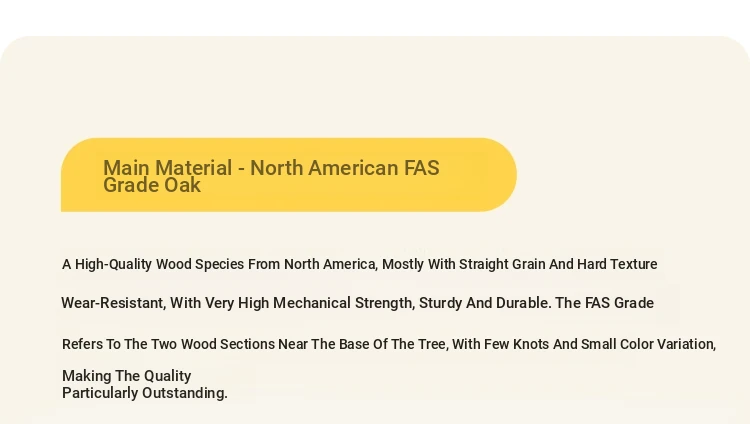This screenshot has height=424, width=750.
Task: Click the text "Making The Quality"
Action: [x=127, y=376]
